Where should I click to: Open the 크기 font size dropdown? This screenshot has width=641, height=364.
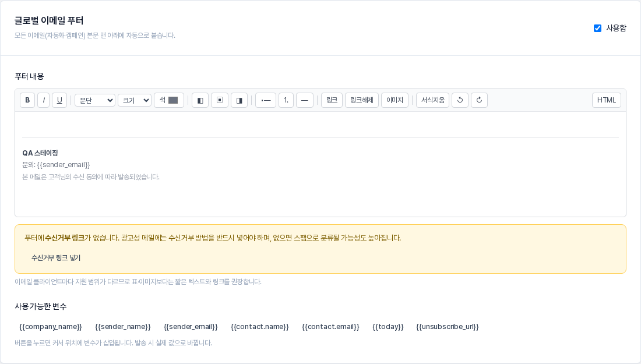[x=135, y=100]
